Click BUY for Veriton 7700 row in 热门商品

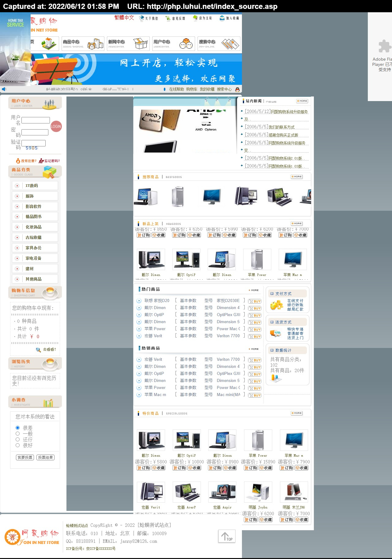(x=254, y=337)
